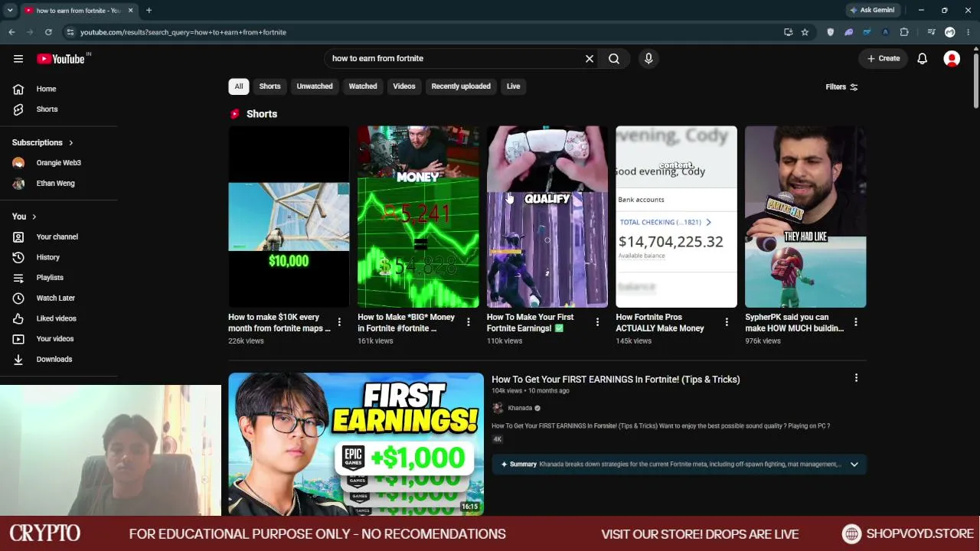Expand the You section chevron

coord(34,217)
